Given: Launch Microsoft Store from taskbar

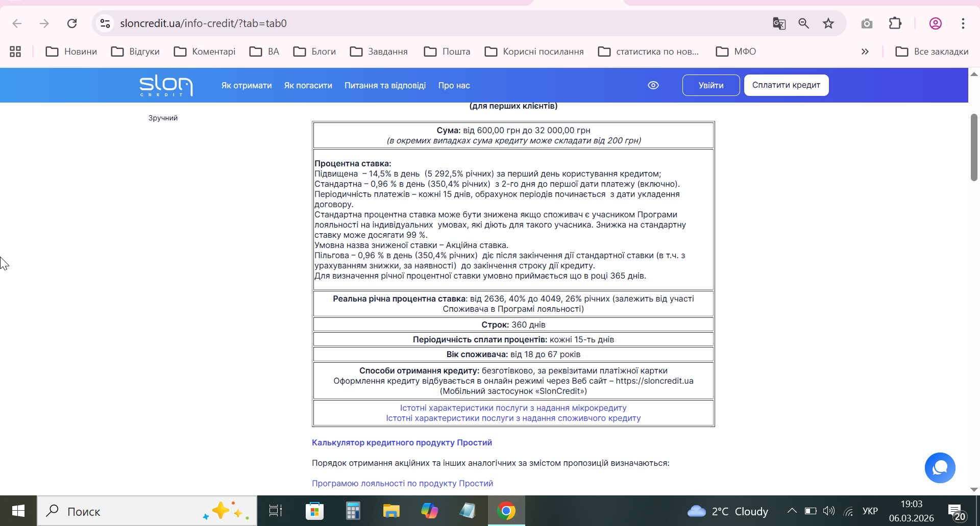Looking at the screenshot, I should pos(314,511).
